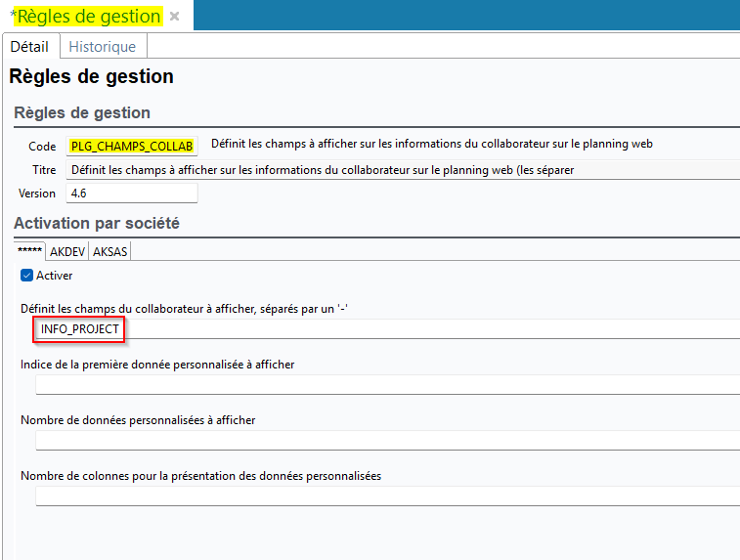This screenshot has width=740, height=560.
Task: Click the description field beside the code
Action: pos(431,145)
